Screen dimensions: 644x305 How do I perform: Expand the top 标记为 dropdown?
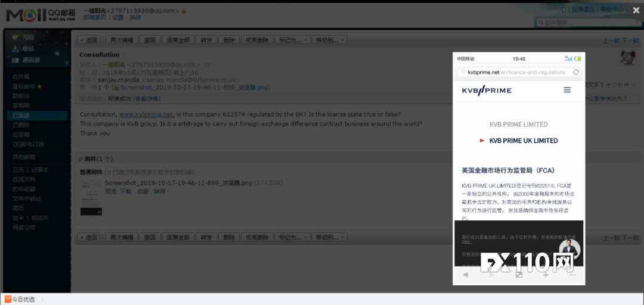pyautogui.click(x=293, y=40)
